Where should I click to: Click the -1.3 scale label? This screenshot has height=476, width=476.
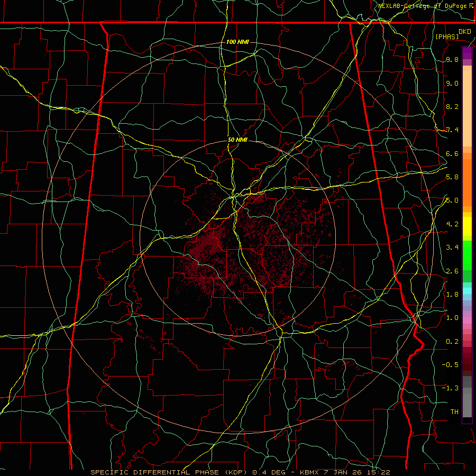coord(450,388)
